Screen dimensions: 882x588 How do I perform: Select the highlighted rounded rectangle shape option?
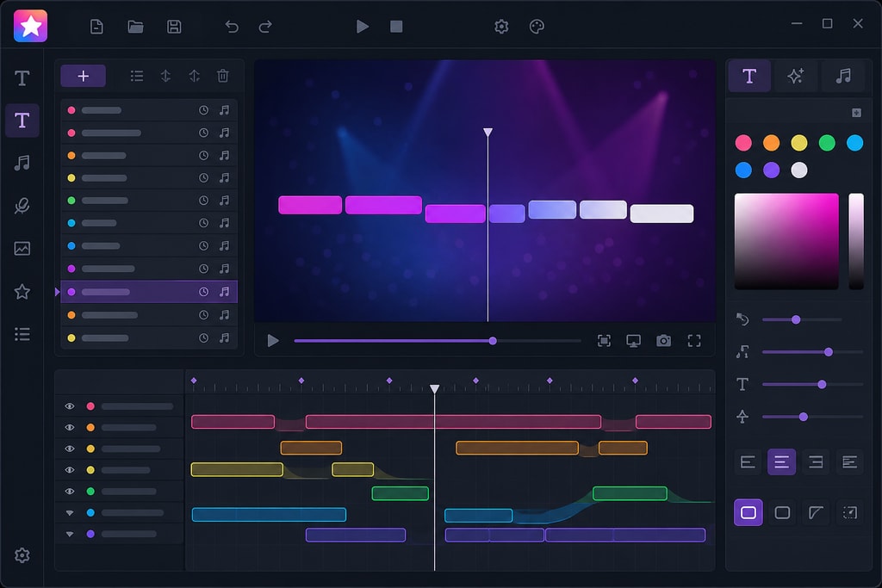748,513
